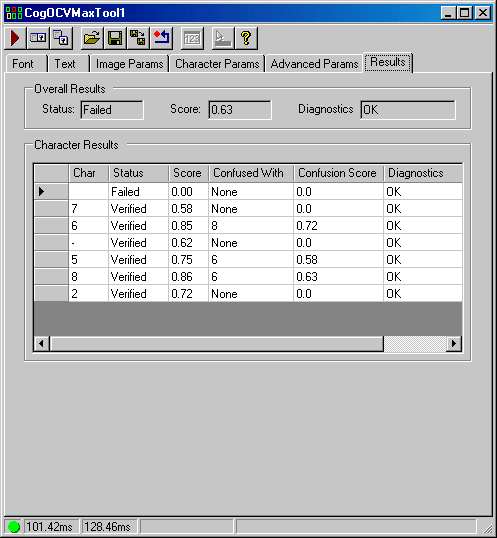
Task: Reset the tool using the red-blue arrow icon
Action: pyautogui.click(x=162, y=38)
